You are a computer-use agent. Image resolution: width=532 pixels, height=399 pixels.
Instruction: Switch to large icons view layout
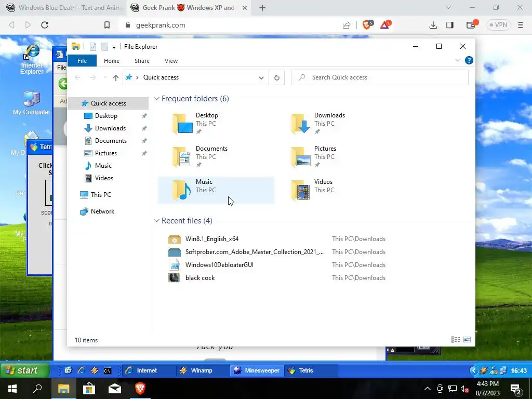[467, 340]
